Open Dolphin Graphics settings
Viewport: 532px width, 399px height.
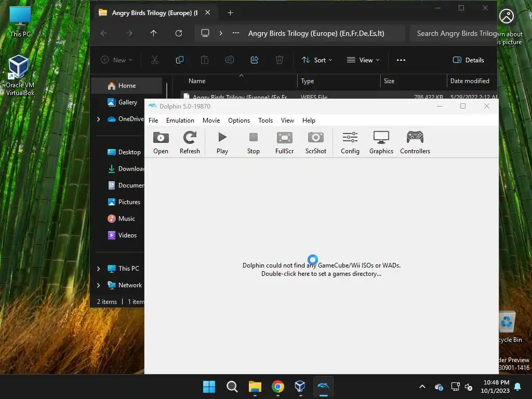click(x=381, y=142)
